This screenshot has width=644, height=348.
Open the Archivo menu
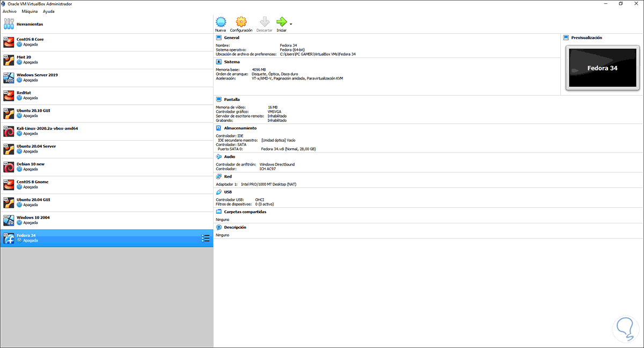[9, 11]
